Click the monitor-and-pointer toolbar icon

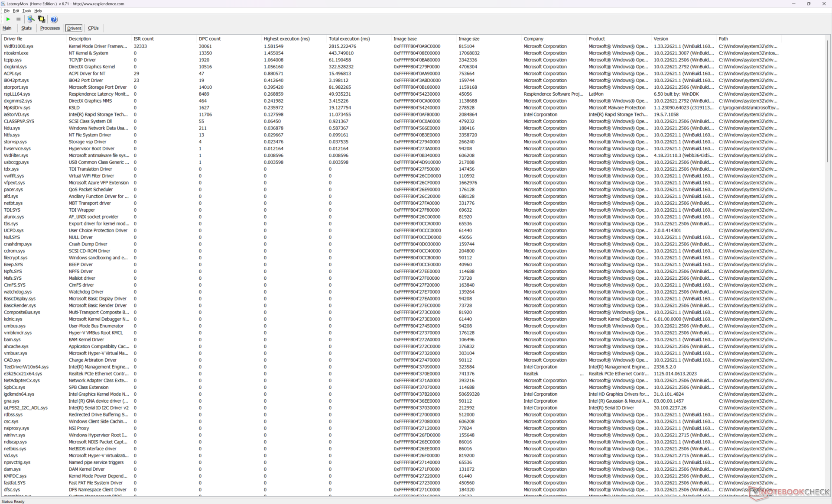coord(31,19)
